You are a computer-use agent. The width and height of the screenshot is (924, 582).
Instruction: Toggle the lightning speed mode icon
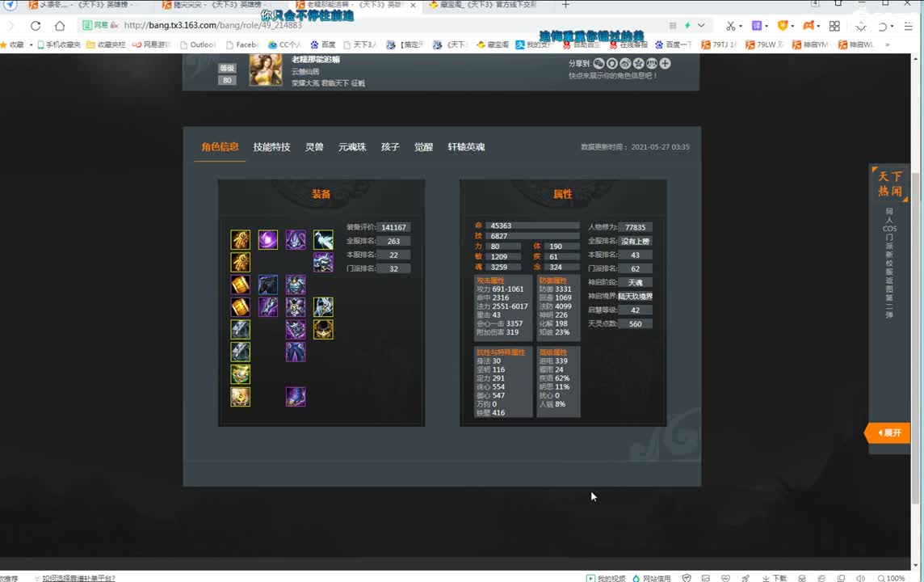click(x=687, y=25)
